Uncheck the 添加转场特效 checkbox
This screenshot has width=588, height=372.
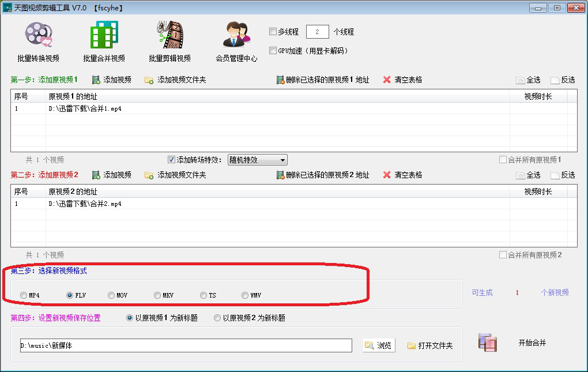click(x=171, y=160)
